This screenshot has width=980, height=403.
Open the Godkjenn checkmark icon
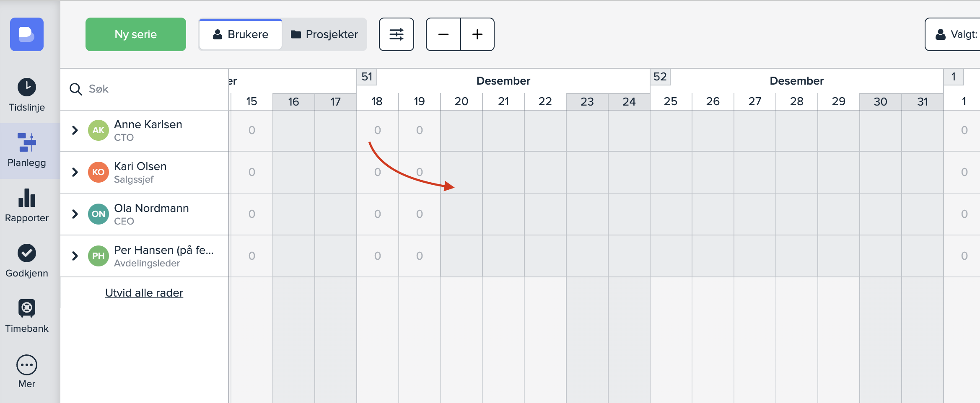click(27, 253)
